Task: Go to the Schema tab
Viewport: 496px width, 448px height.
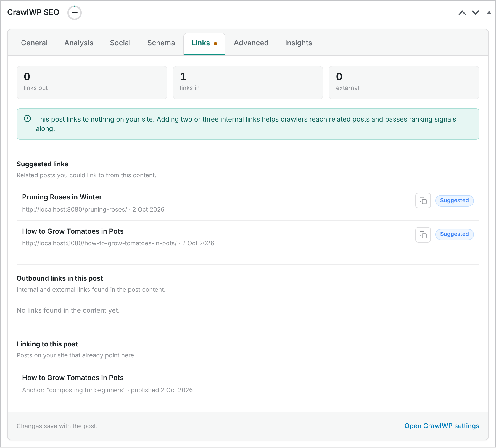Action: (x=161, y=43)
